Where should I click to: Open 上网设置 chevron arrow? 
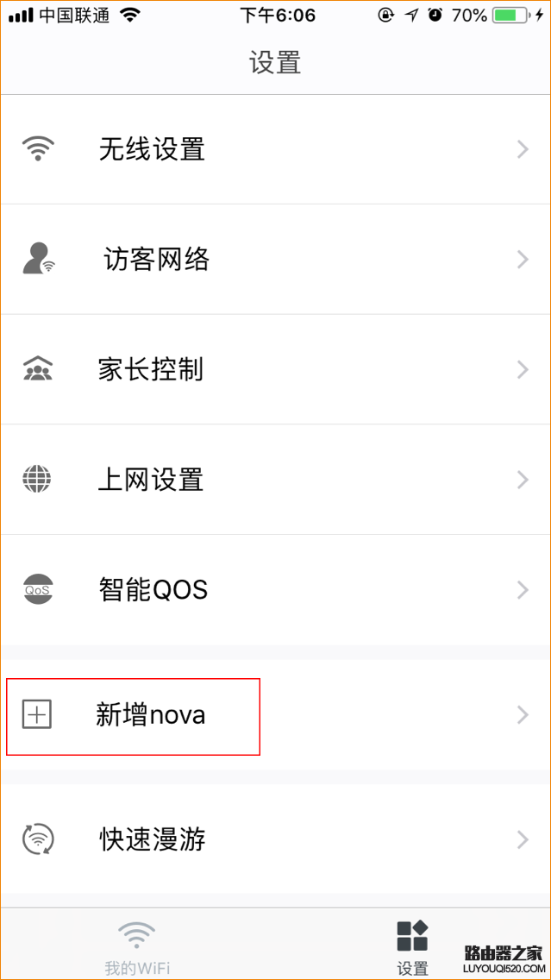click(522, 479)
